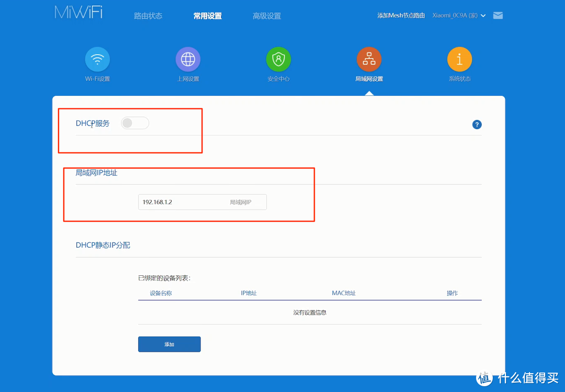Screen dimensions: 565x392
Task: View 系统状态 system status
Action: (459, 59)
